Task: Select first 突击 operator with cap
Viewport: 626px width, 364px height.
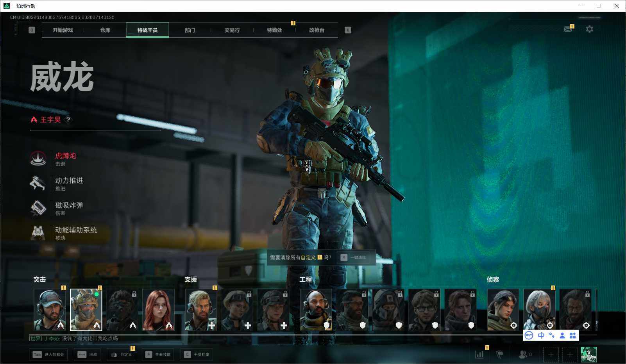Action: click(50, 310)
